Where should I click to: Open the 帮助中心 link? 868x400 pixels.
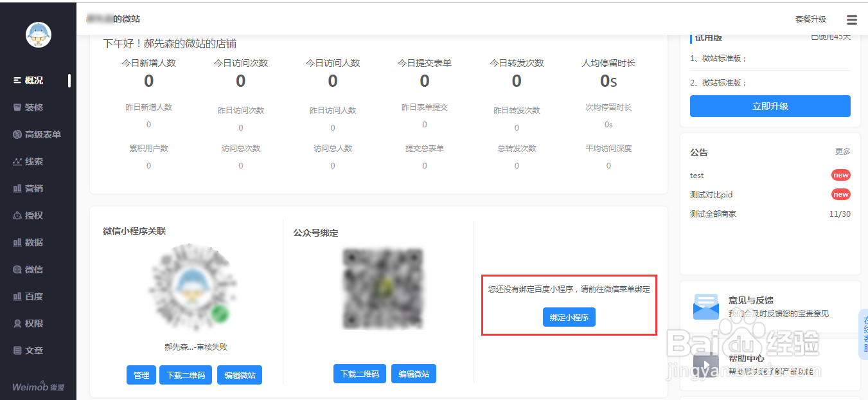click(747, 359)
